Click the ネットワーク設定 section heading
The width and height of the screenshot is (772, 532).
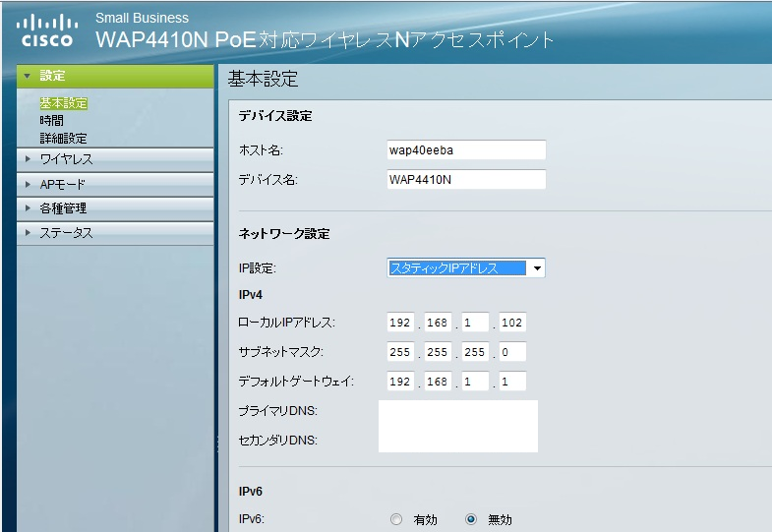(284, 234)
